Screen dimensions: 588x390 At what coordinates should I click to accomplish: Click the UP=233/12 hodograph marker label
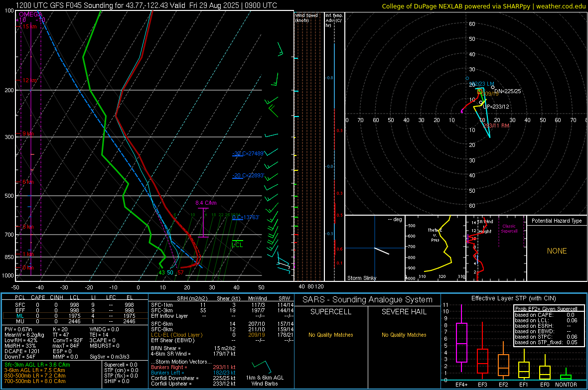pyautogui.click(x=496, y=107)
